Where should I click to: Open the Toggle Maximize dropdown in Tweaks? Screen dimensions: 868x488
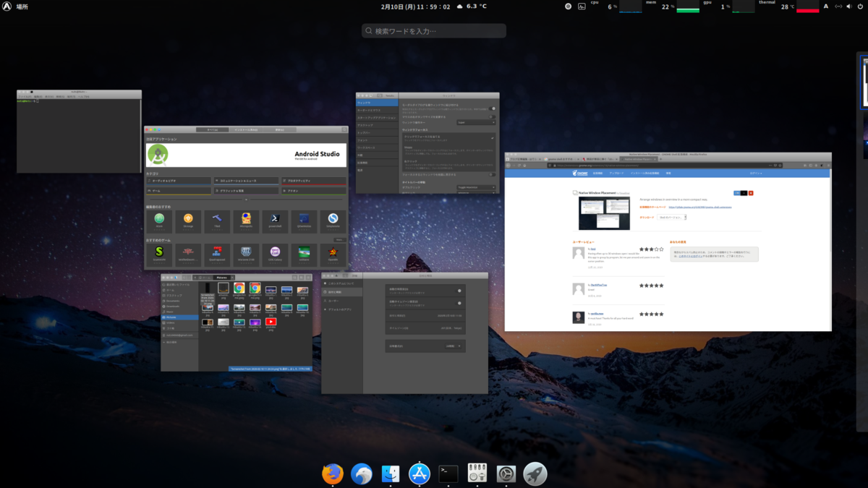477,187
